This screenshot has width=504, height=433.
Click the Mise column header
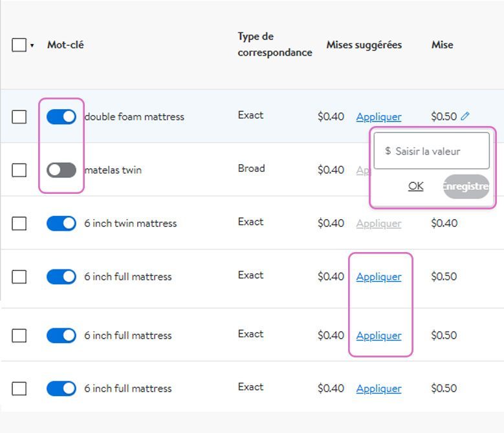click(x=442, y=45)
